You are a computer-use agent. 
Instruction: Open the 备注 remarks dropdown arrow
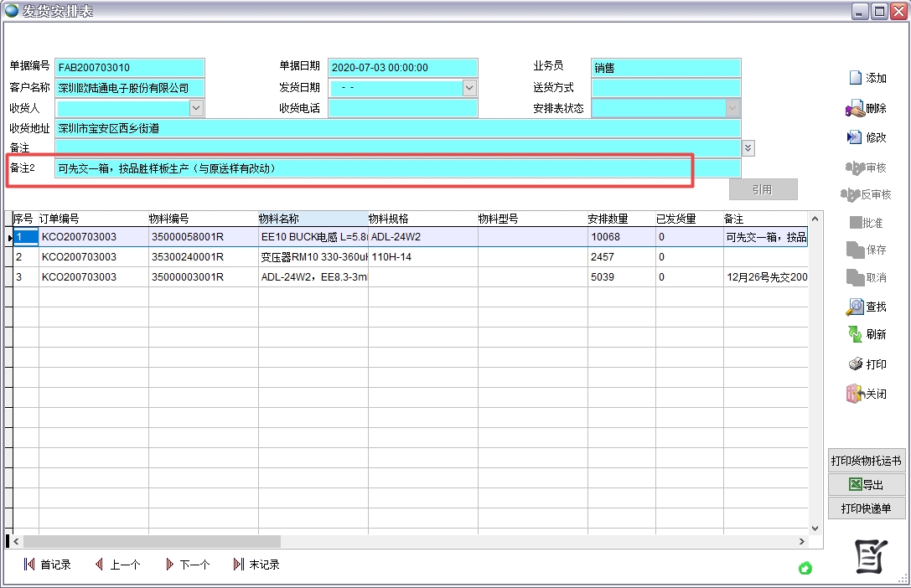pos(747,148)
